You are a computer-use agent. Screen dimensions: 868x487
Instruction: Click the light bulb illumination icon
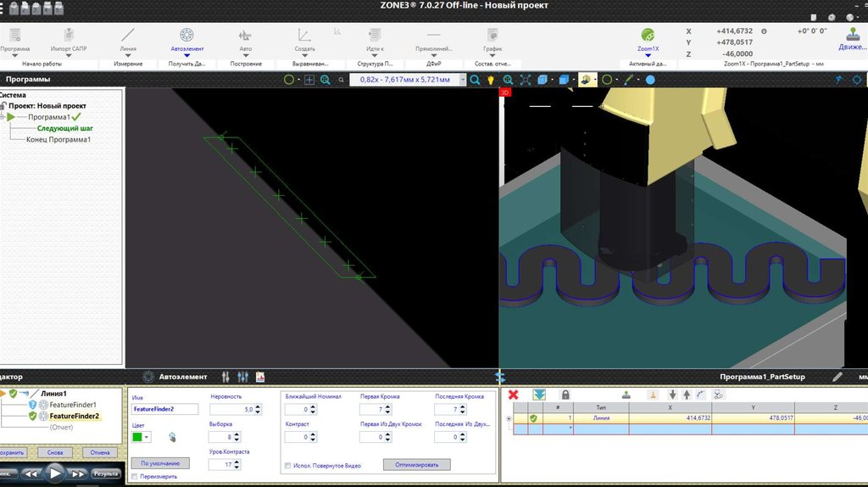point(490,80)
